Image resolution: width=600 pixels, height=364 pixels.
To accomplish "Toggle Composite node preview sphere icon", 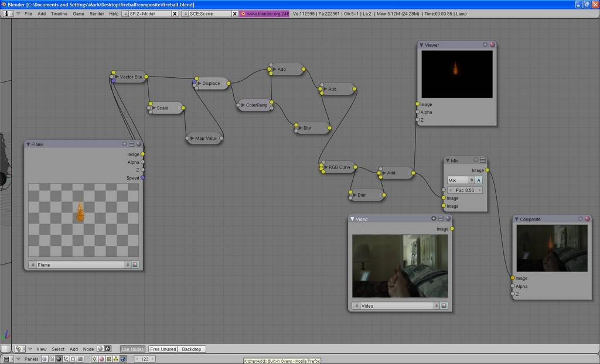I will [x=587, y=218].
